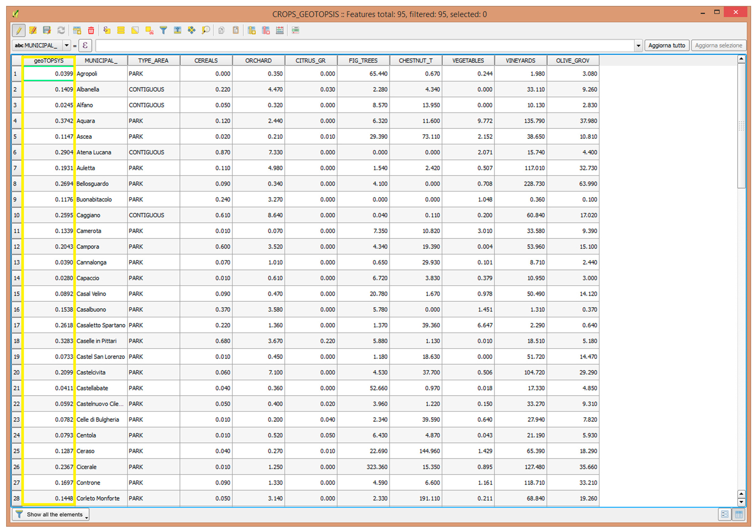This screenshot has width=756, height=532.
Task: Click the select all features icon
Action: 121,31
